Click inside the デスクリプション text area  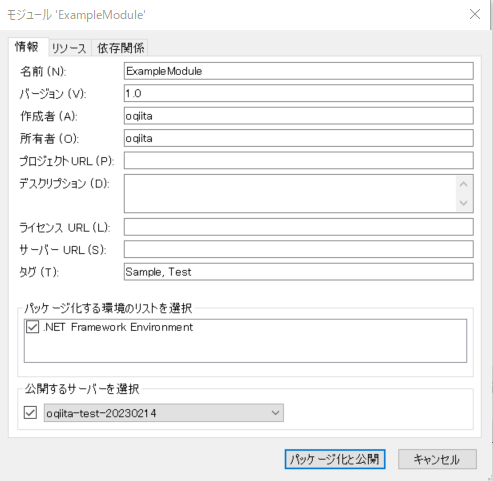point(290,193)
